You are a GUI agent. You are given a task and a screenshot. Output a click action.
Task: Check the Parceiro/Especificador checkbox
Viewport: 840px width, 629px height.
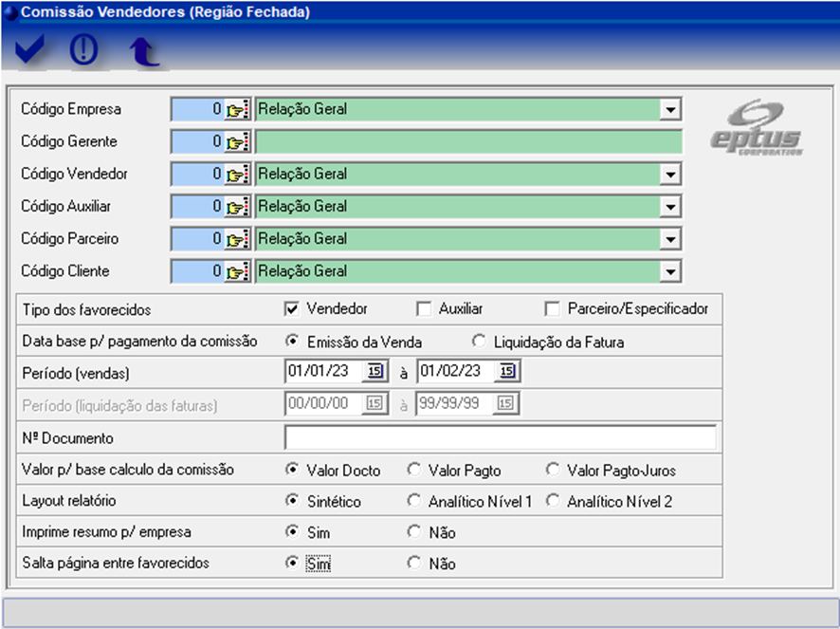point(553,308)
